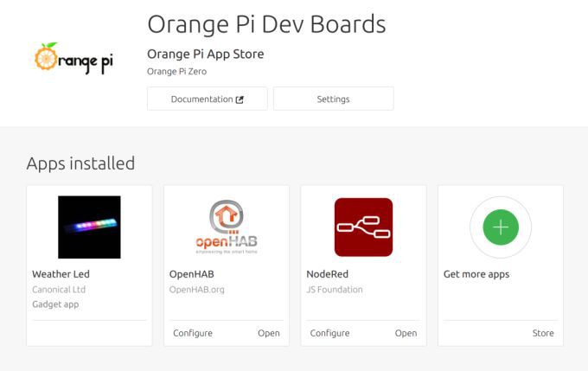Viewport: 588px width, 371px height.
Task: Click the green plus icon
Action: point(501,227)
